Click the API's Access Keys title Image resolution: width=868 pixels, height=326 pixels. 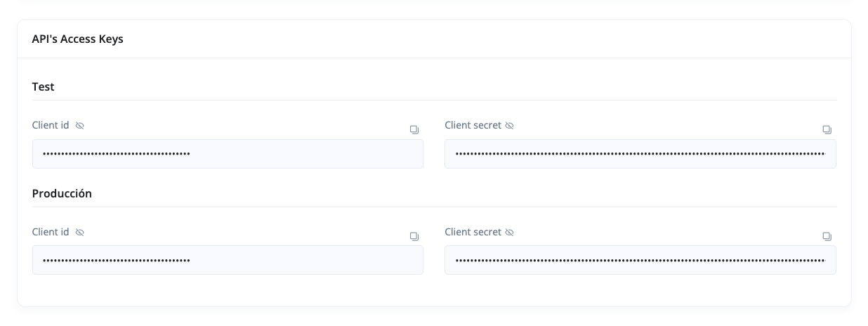pos(77,39)
